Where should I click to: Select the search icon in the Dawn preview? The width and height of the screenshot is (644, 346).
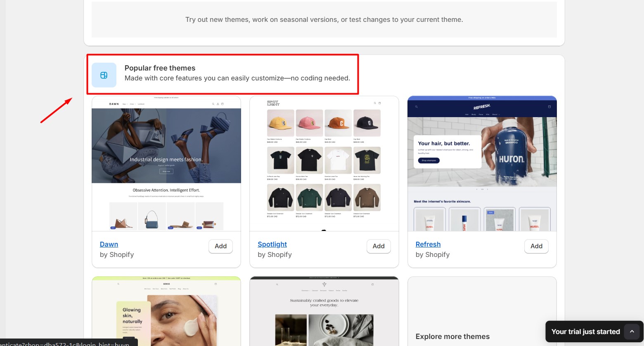coord(213,104)
